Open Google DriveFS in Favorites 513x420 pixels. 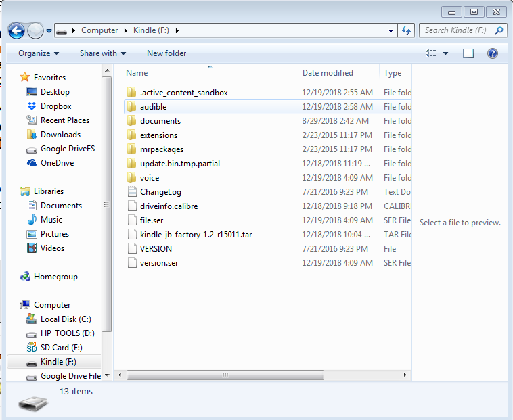point(68,149)
